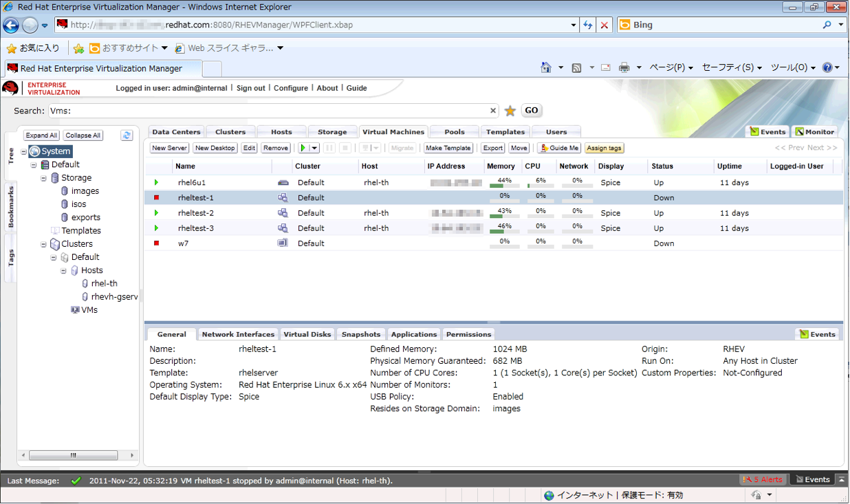Click into the Search input field

(x=268, y=111)
